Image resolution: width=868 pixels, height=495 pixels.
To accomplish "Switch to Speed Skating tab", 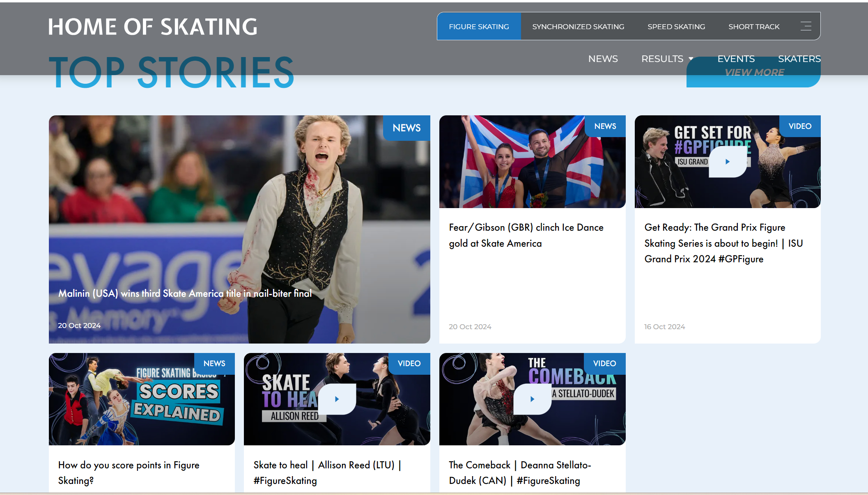I will 676,26.
